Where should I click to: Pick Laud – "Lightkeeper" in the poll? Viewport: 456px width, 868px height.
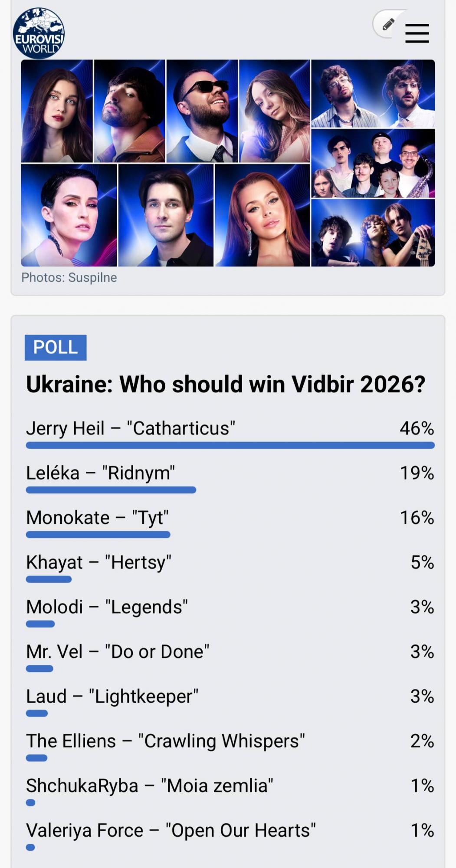pos(112,696)
